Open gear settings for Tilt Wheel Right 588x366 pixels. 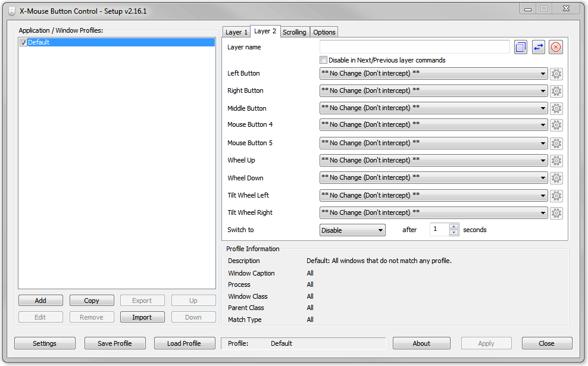(x=556, y=213)
